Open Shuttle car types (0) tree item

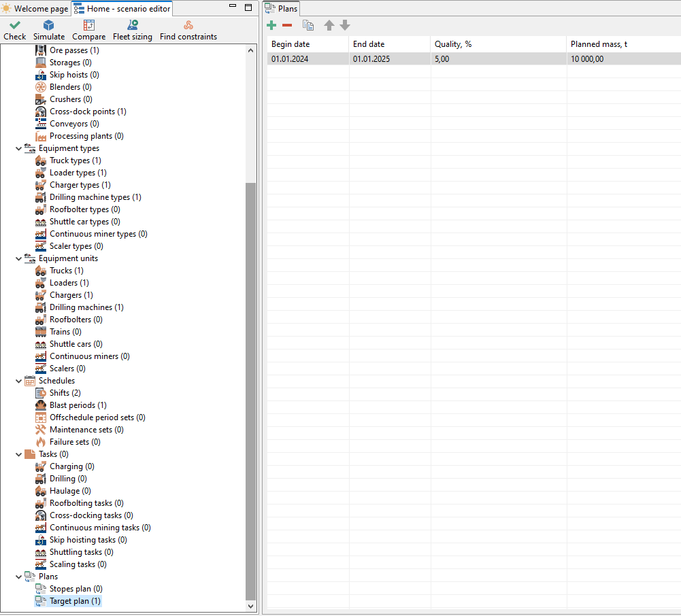click(84, 222)
